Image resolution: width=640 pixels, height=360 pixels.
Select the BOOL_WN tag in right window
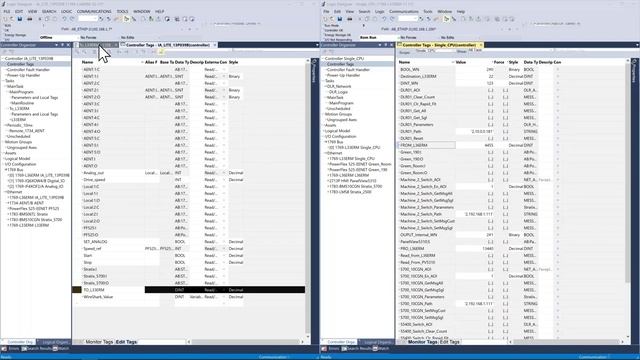pos(409,69)
